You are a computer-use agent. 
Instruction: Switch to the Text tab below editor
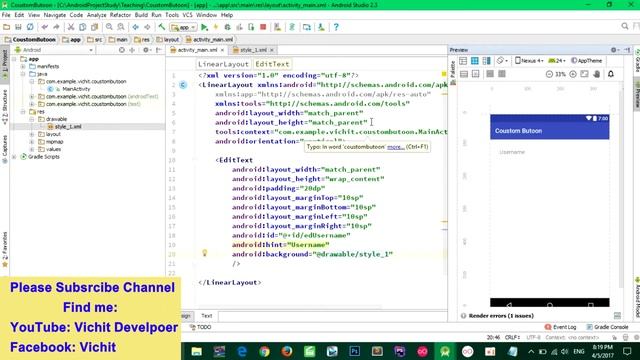pos(207,316)
